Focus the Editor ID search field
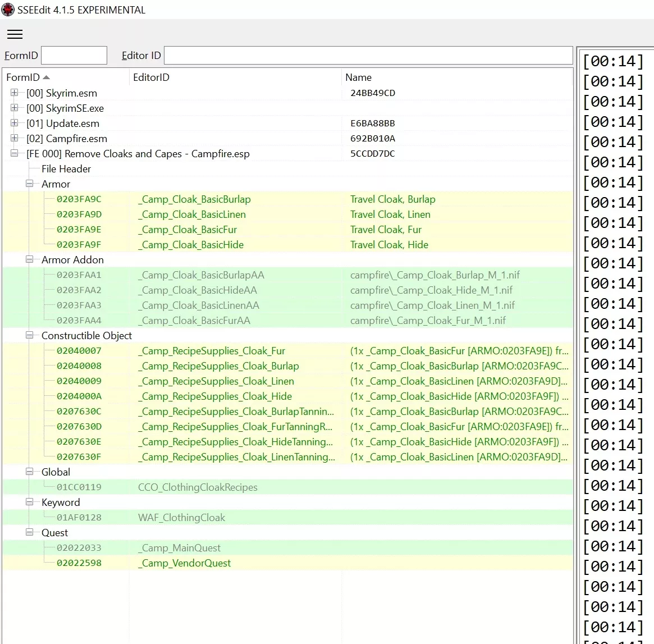The width and height of the screenshot is (654, 644). coord(368,56)
